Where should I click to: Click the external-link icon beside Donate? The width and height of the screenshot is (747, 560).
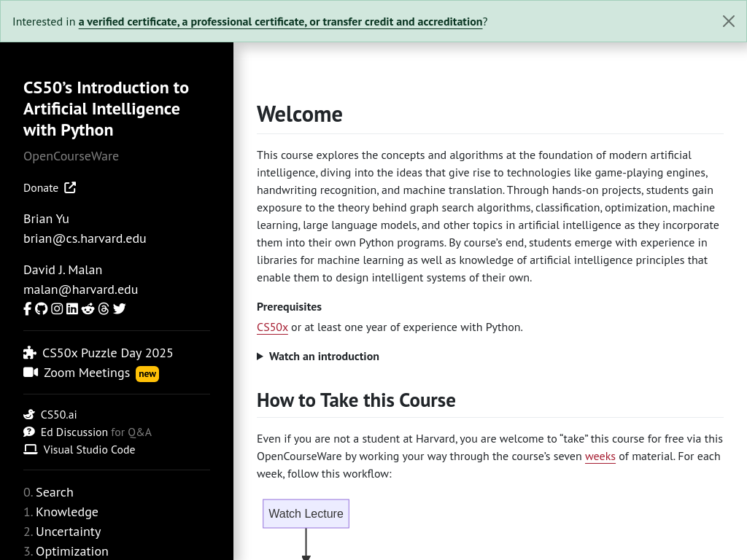[x=70, y=187]
